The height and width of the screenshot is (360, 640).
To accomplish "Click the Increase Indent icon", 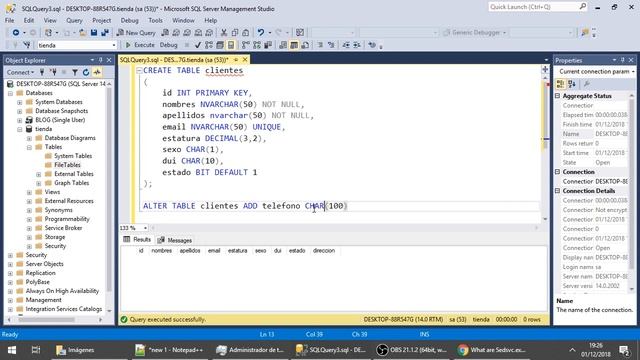I will 357,45.
